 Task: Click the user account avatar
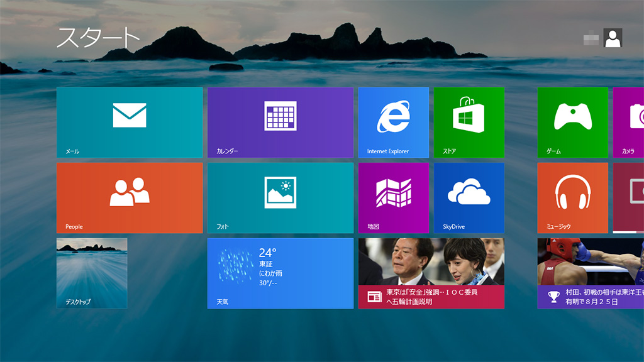[x=613, y=38]
